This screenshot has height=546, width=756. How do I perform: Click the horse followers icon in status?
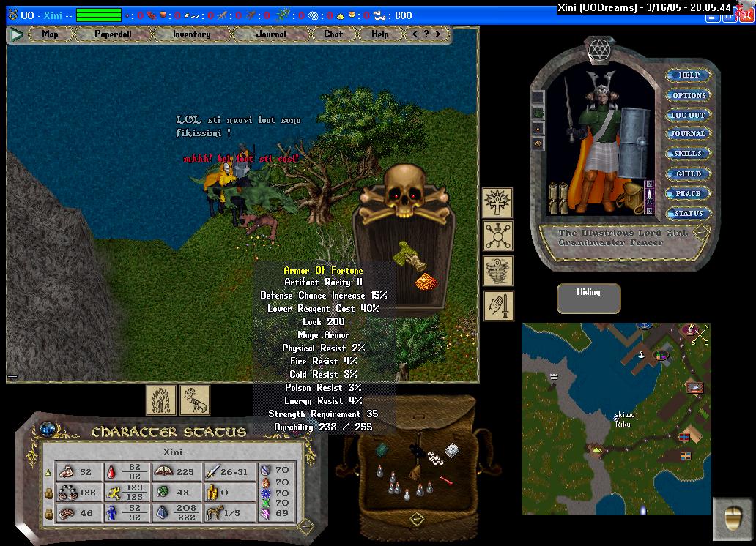tap(214, 513)
